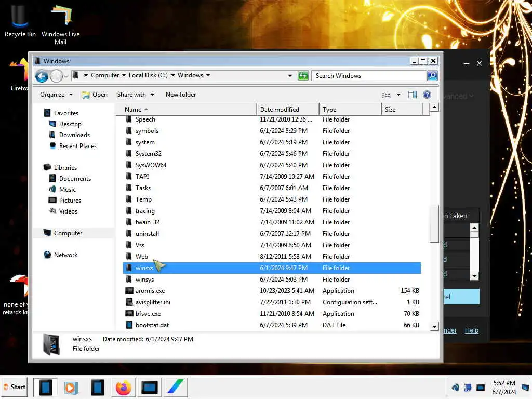Click the file list scroll down arrow
532x399 pixels.
tap(434, 326)
